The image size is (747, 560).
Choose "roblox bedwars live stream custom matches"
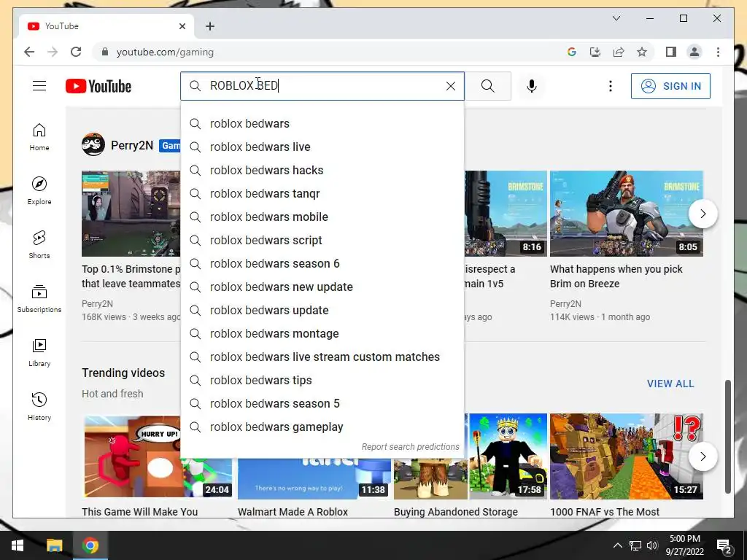322,357
